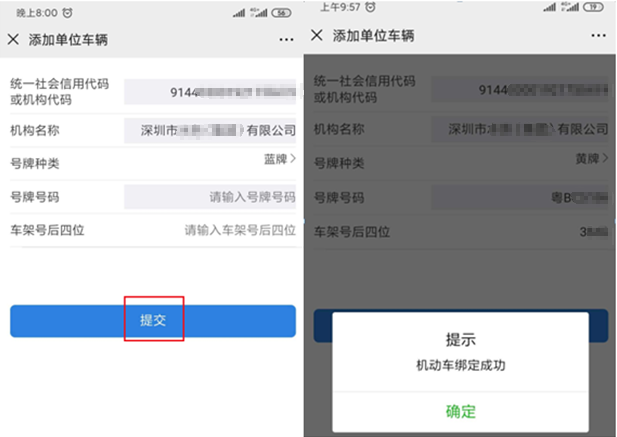Tap the battery indicator showing 19
The width and height of the screenshot is (617, 437).
[593, 7]
